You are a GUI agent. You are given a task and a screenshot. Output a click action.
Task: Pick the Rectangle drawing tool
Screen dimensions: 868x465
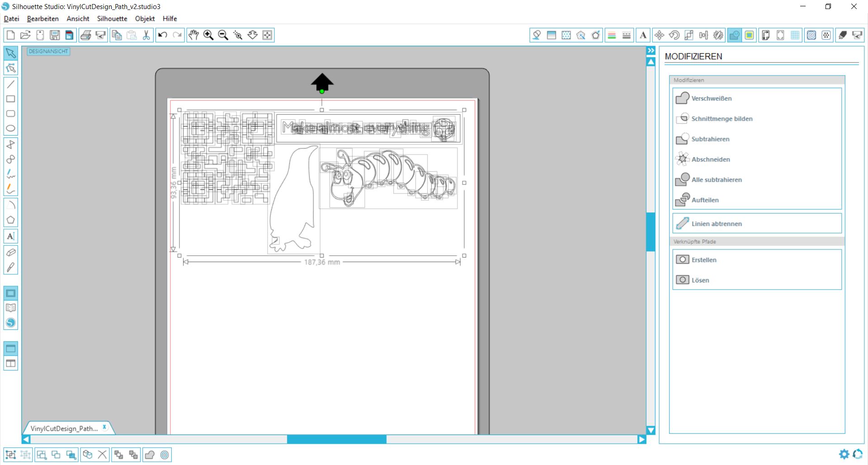(11, 99)
